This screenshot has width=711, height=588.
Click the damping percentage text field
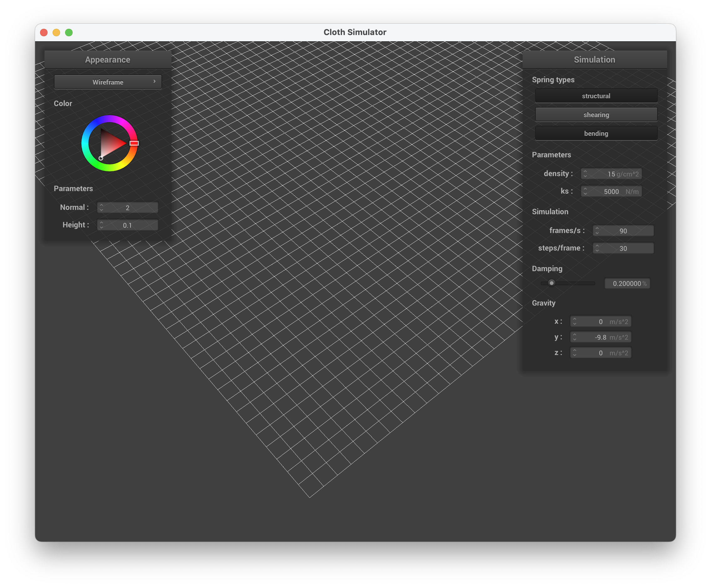point(627,283)
